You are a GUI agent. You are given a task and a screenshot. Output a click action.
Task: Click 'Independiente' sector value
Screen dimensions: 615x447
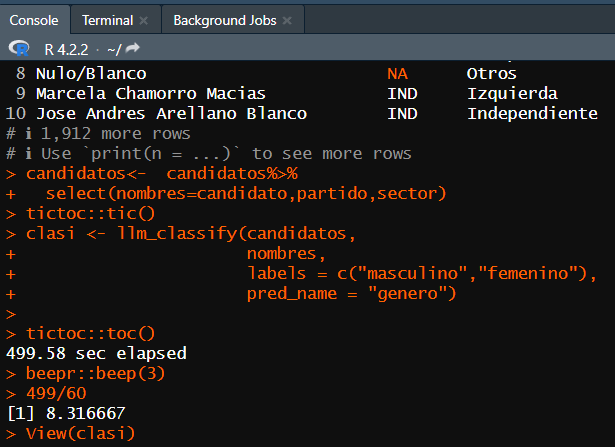tap(532, 113)
